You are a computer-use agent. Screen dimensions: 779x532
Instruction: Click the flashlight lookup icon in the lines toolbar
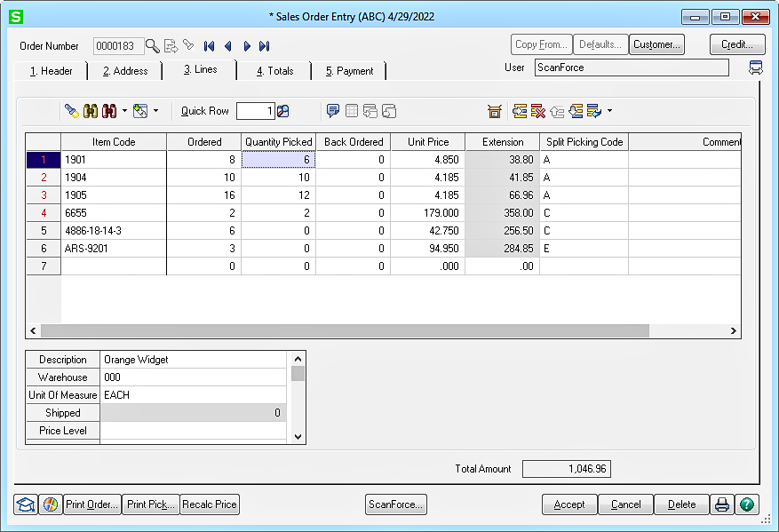coord(72,111)
